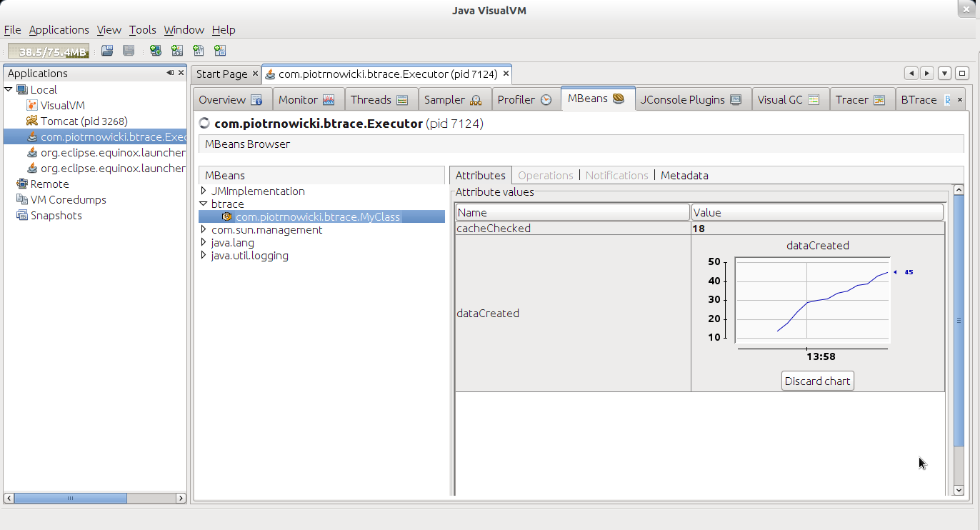Collapse the Local node in Applications

[9, 89]
